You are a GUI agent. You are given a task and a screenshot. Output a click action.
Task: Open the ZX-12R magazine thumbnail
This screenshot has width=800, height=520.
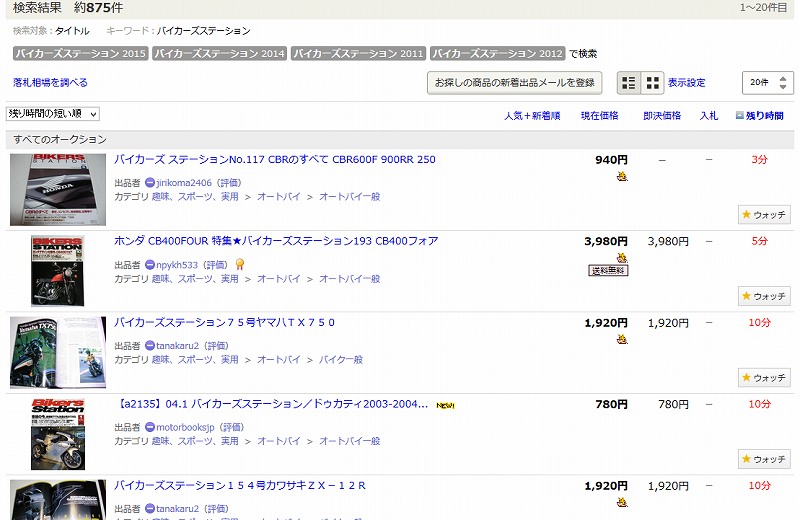point(58,500)
